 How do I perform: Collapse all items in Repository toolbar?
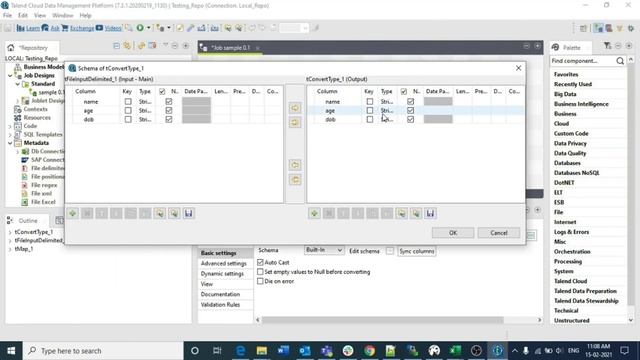[116, 46]
